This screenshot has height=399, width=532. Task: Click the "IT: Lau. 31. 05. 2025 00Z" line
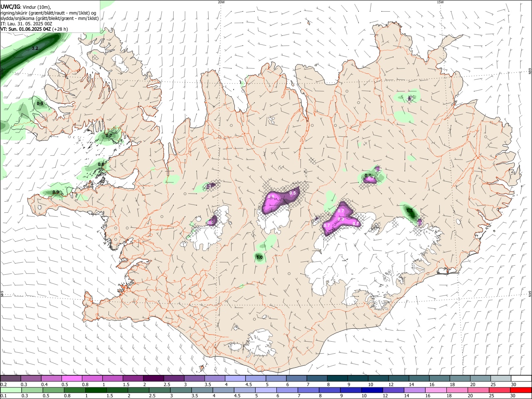pos(26,24)
